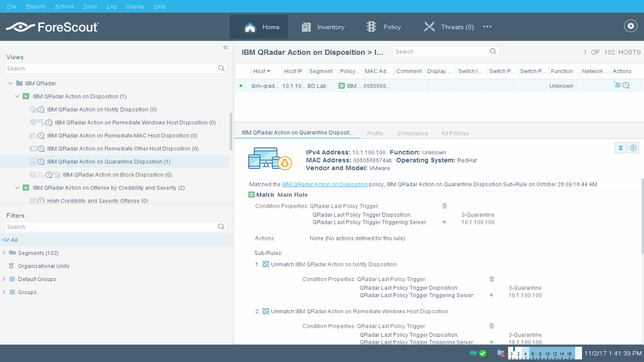Open the settings gear icon
The height and width of the screenshot is (362, 644).
(630, 26)
